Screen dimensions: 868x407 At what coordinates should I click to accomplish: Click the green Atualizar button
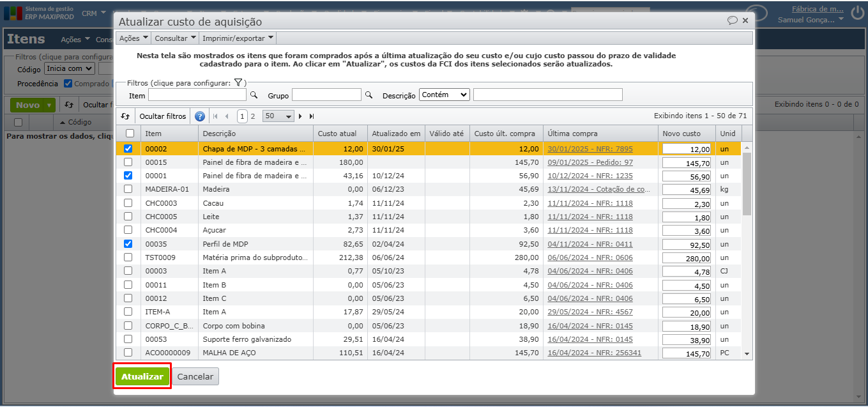pyautogui.click(x=142, y=377)
